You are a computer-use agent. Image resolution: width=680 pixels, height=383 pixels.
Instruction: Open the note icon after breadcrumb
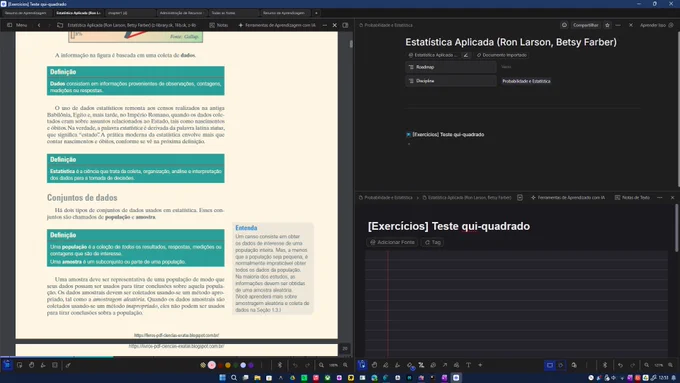point(520,197)
